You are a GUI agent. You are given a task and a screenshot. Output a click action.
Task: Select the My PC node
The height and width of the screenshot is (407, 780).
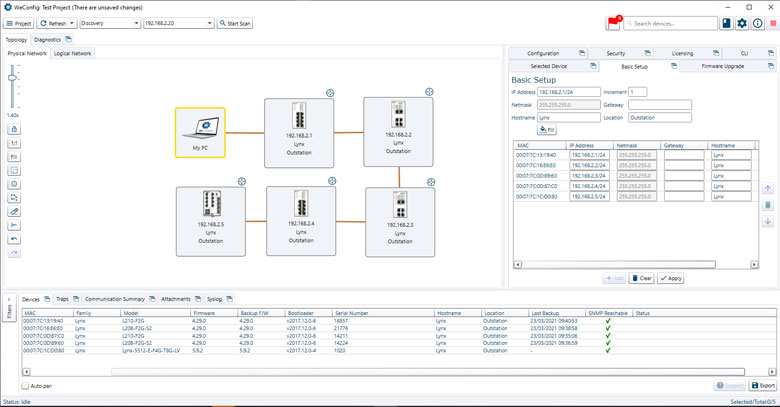pyautogui.click(x=200, y=133)
